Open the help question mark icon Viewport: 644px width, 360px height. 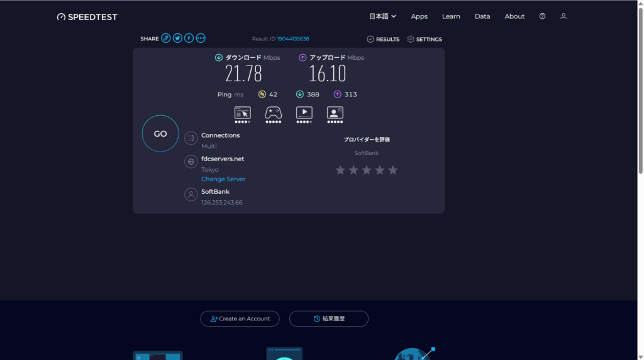pyautogui.click(x=542, y=16)
